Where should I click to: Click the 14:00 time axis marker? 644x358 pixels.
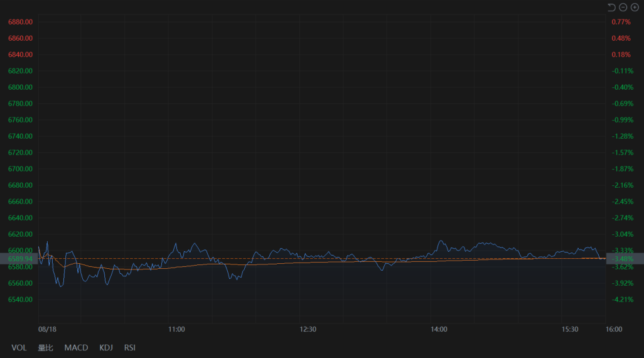(x=439, y=329)
